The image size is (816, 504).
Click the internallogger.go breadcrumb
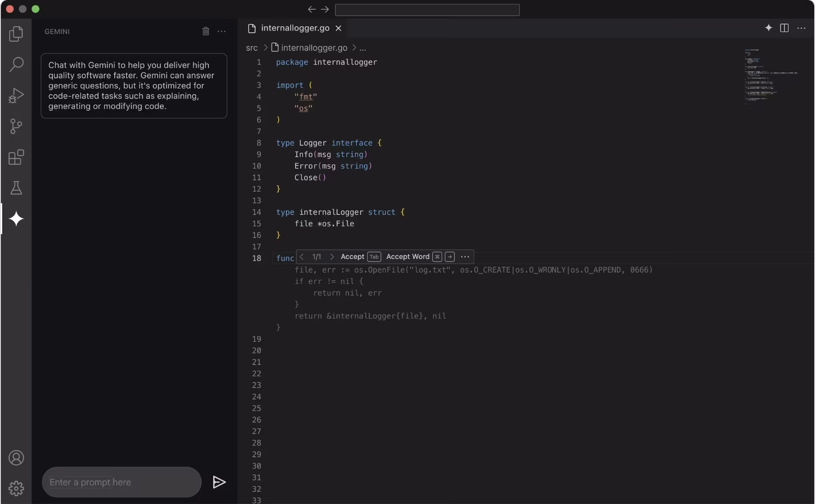[309, 48]
